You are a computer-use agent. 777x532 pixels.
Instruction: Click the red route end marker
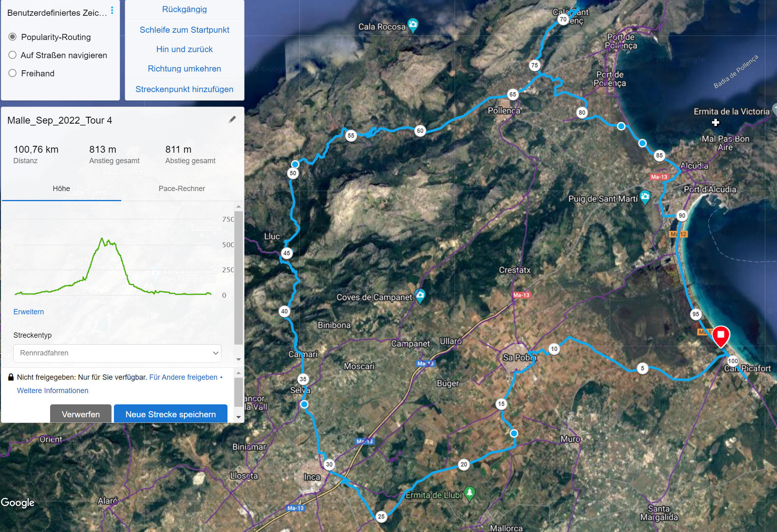pyautogui.click(x=720, y=335)
